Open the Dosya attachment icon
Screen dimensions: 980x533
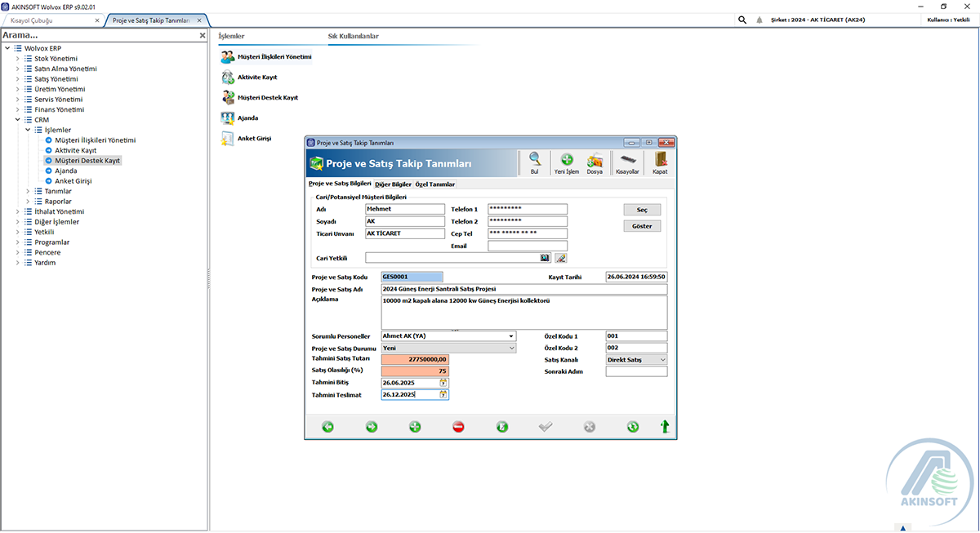coord(595,160)
